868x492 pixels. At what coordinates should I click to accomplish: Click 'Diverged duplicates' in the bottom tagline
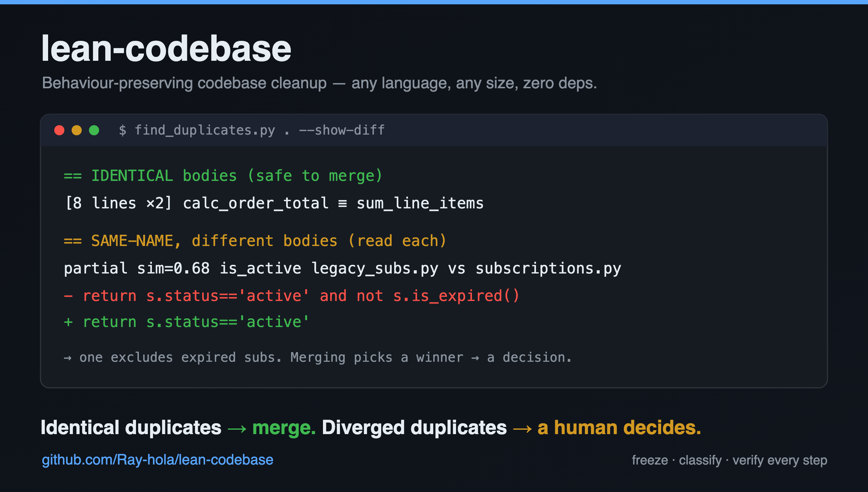[414, 428]
